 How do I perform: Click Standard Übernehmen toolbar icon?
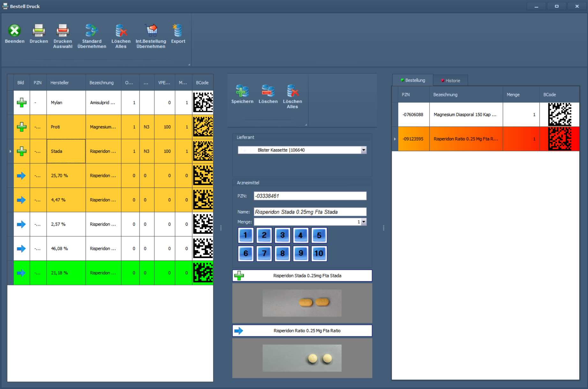(92, 31)
